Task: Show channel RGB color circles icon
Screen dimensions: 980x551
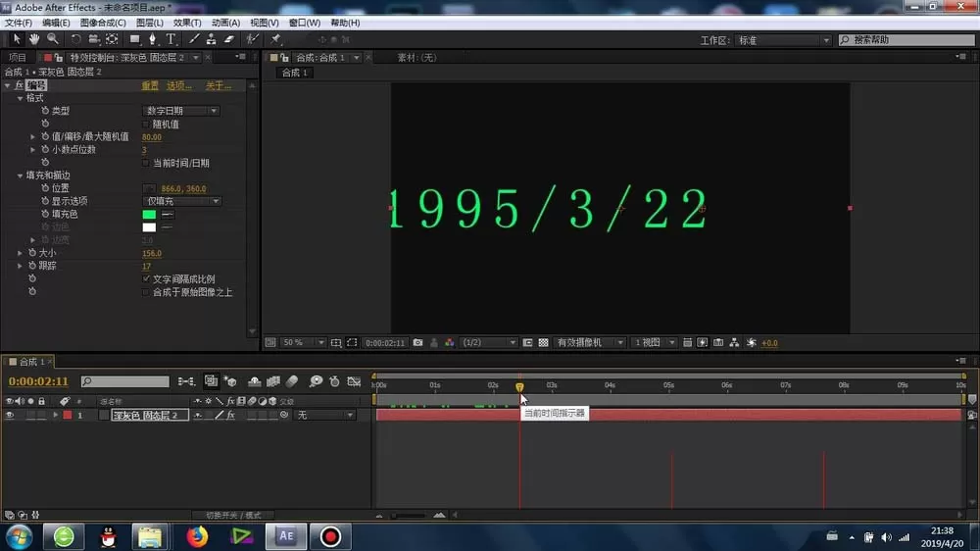Action: pyautogui.click(x=450, y=343)
